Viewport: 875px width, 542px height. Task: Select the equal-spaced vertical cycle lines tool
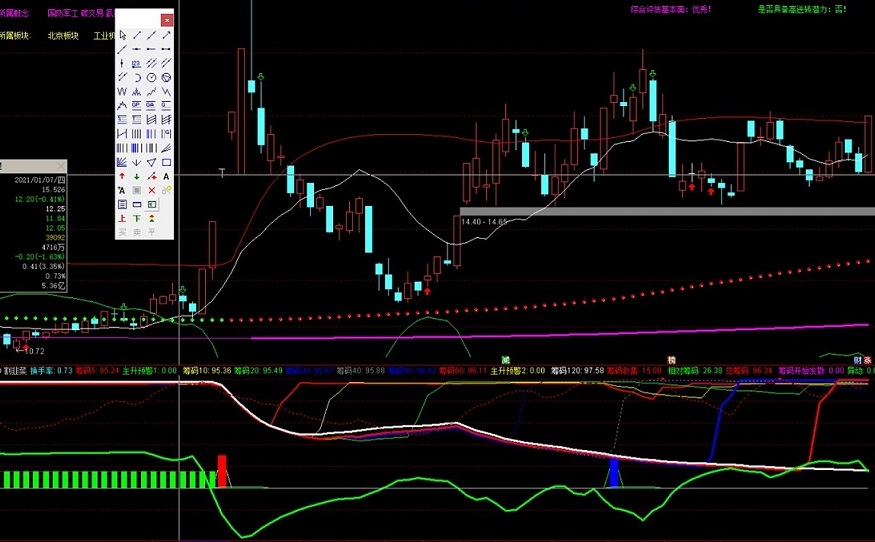click(x=137, y=134)
